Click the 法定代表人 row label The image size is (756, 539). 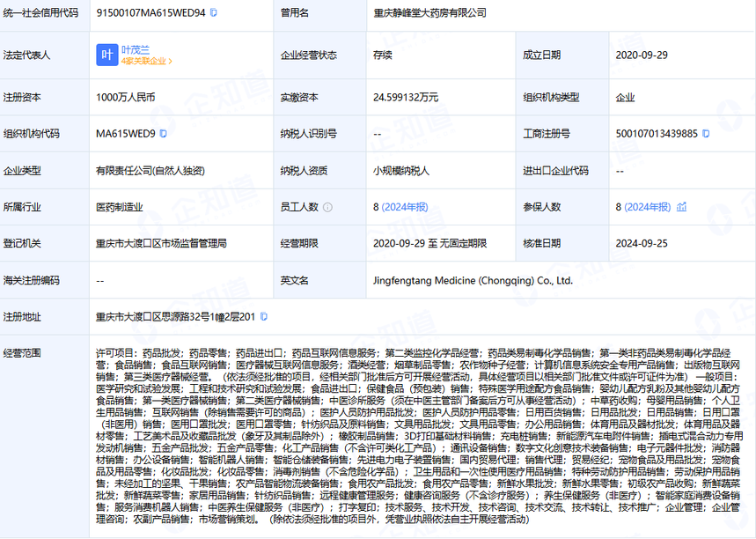click(x=26, y=55)
